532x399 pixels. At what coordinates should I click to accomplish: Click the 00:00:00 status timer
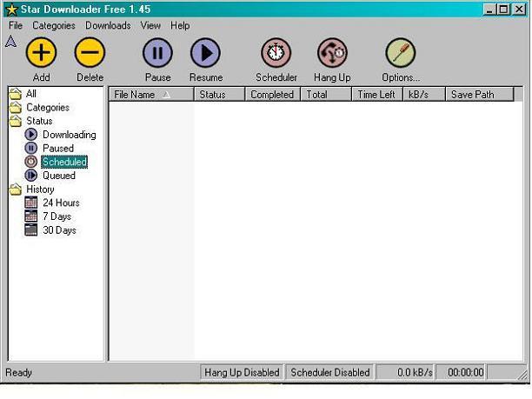461,373
